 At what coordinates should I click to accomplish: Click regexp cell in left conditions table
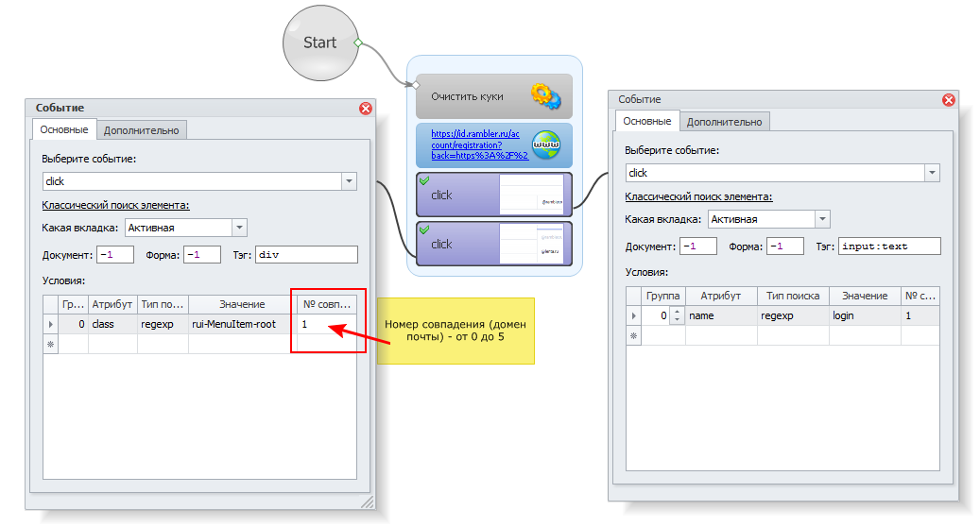(x=163, y=324)
